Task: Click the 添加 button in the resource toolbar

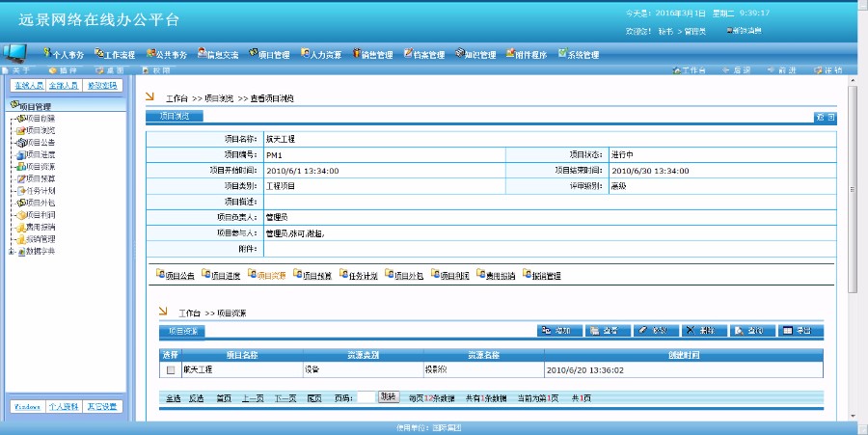Action: 559,331
